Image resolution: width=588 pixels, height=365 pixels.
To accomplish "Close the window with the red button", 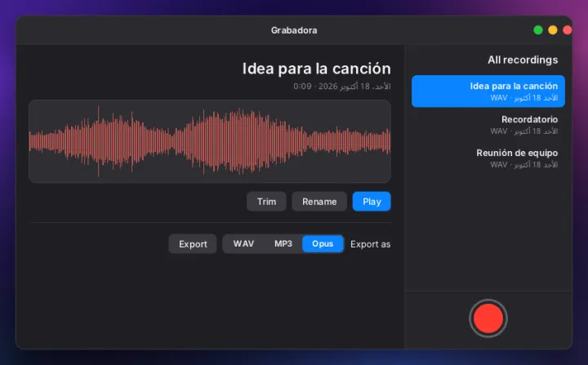I will point(567,30).
